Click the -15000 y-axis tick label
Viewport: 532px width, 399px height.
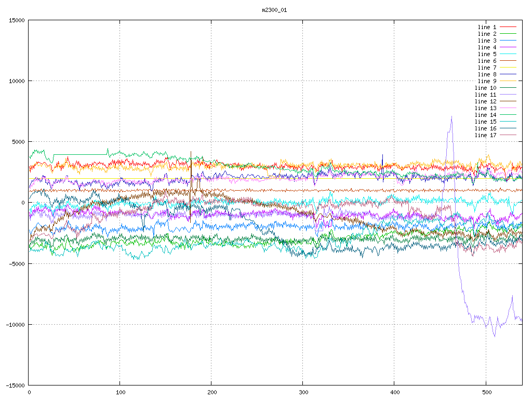click(x=15, y=385)
